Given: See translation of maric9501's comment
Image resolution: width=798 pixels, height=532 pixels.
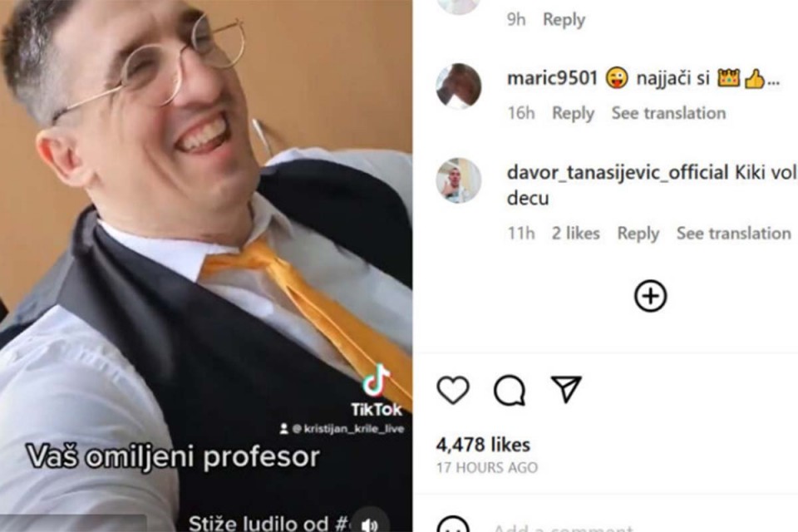Looking at the screenshot, I should pyautogui.click(x=668, y=113).
